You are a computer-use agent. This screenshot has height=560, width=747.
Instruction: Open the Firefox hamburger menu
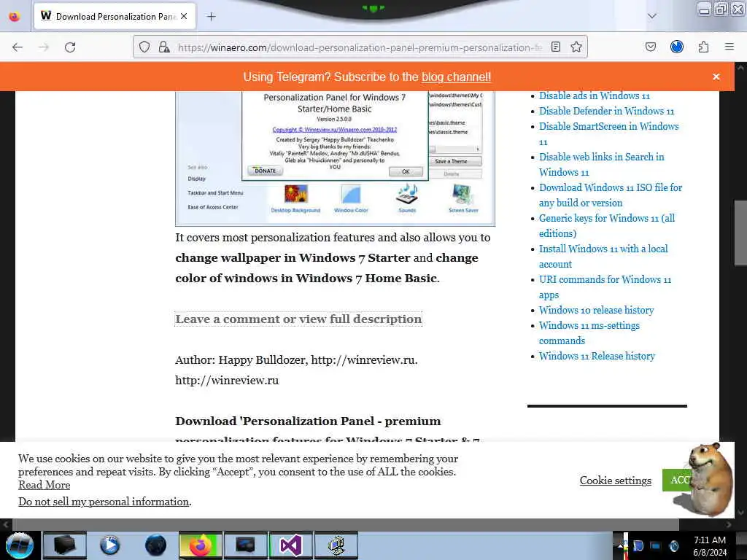[729, 47]
